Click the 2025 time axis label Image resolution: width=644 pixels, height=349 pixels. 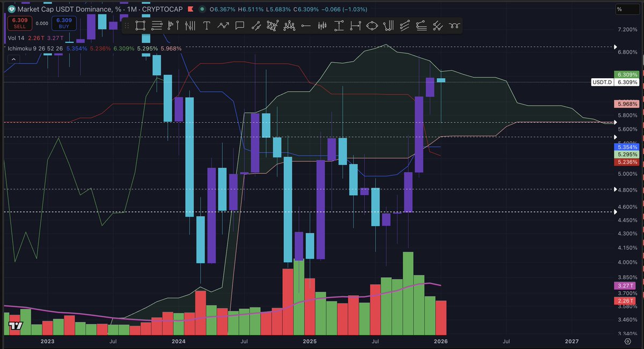pyautogui.click(x=310, y=341)
